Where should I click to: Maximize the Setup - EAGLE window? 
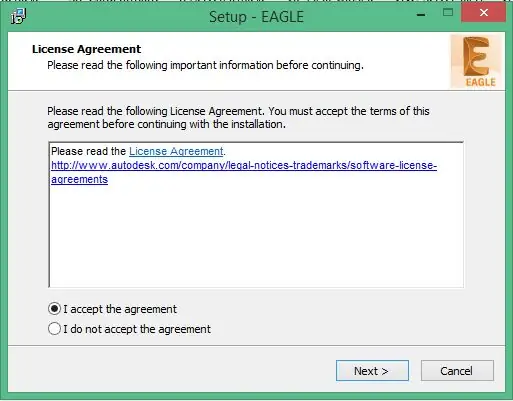tap(448, 13)
